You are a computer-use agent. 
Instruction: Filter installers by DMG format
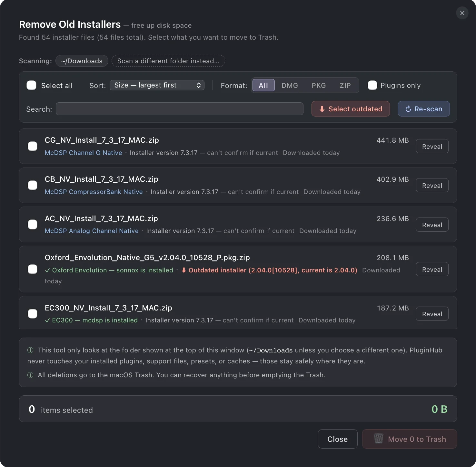tap(290, 86)
